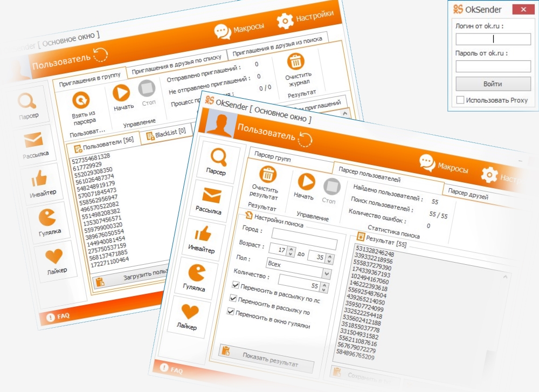Click stepper arrows on minimum age 17 field
The width and height of the screenshot is (539, 392).
click(x=291, y=252)
